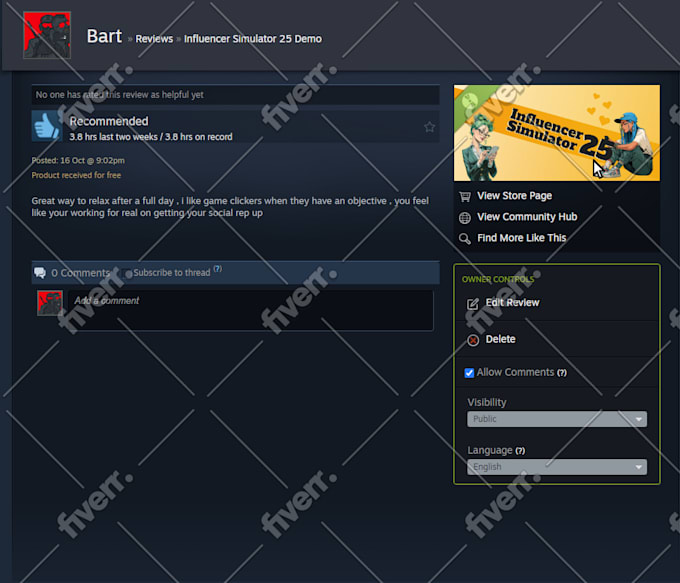Click the magnifier Find More icon
This screenshot has height=583, width=680.
[464, 239]
